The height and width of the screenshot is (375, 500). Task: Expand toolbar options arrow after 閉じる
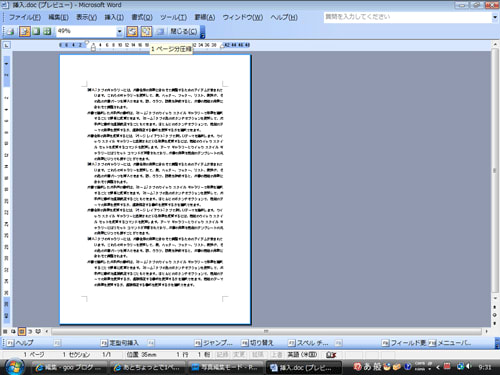(202, 32)
